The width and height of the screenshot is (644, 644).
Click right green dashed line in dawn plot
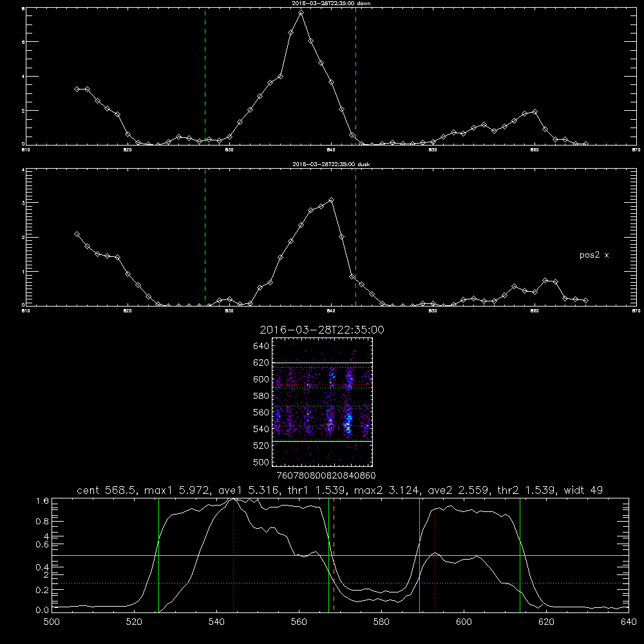point(355,76)
